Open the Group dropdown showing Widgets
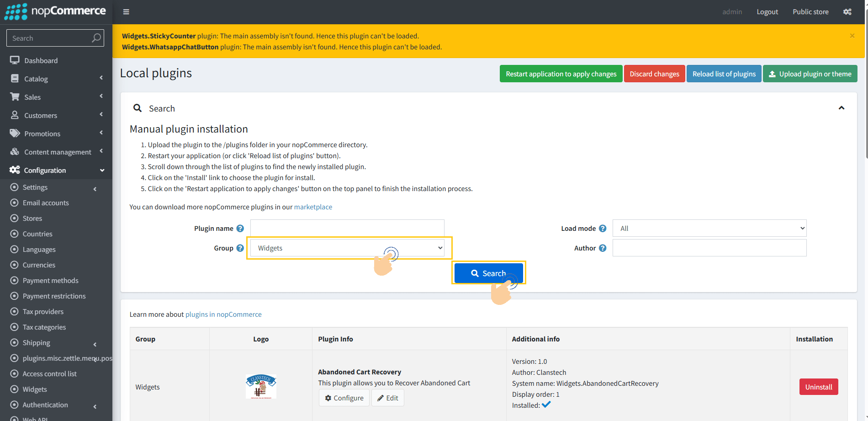The image size is (868, 421). tap(347, 248)
